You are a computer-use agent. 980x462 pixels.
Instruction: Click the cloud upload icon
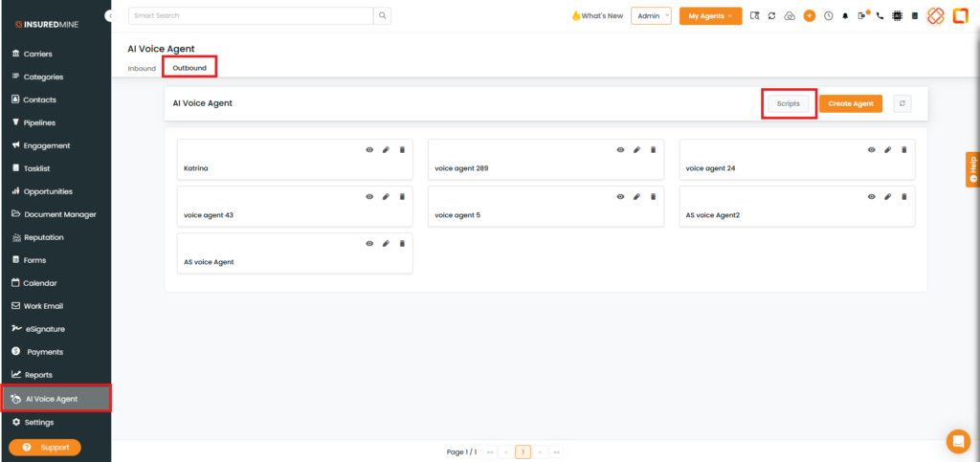click(x=790, y=16)
